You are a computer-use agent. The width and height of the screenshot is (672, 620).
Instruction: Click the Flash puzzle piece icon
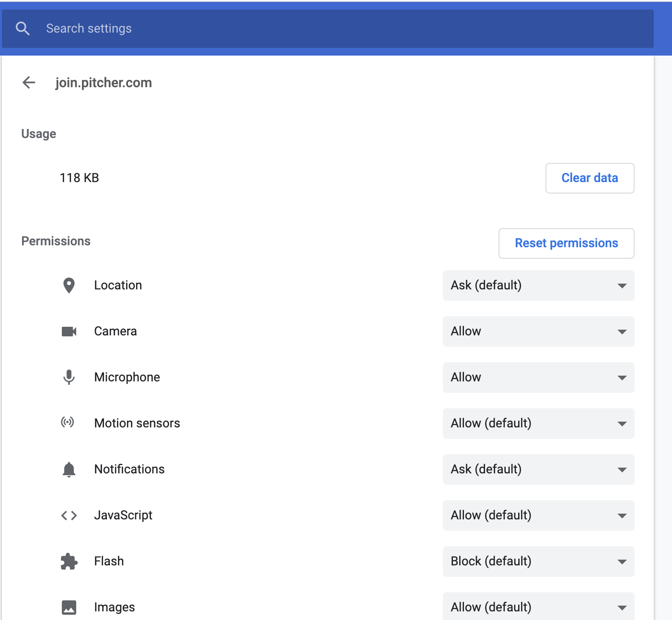coord(69,562)
